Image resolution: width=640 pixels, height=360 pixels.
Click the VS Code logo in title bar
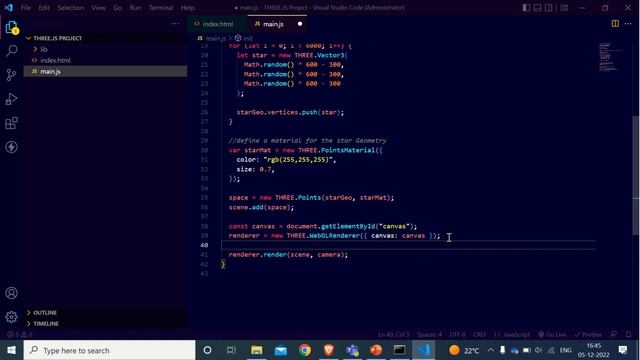pyautogui.click(x=9, y=8)
